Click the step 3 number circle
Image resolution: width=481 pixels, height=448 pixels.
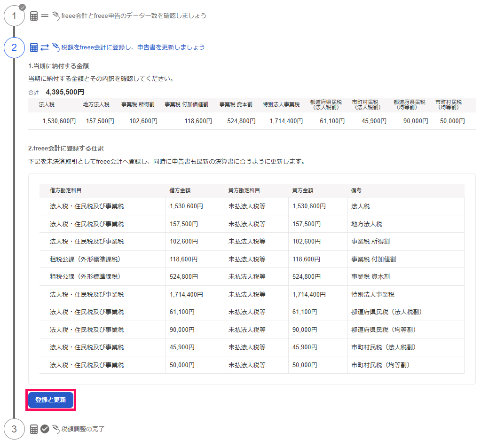click(14, 429)
